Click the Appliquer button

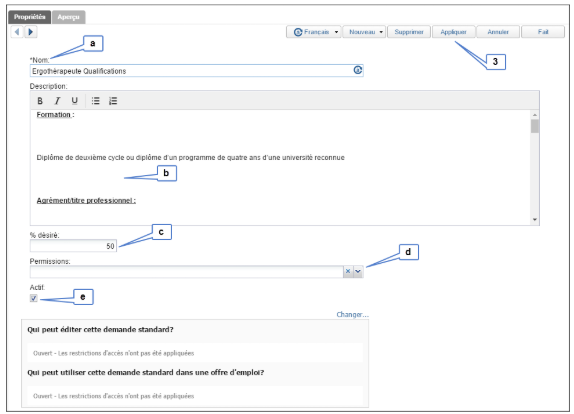click(454, 32)
